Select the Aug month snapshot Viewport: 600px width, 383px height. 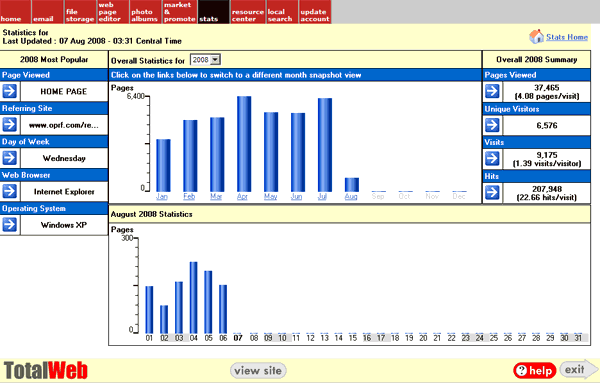point(351,196)
